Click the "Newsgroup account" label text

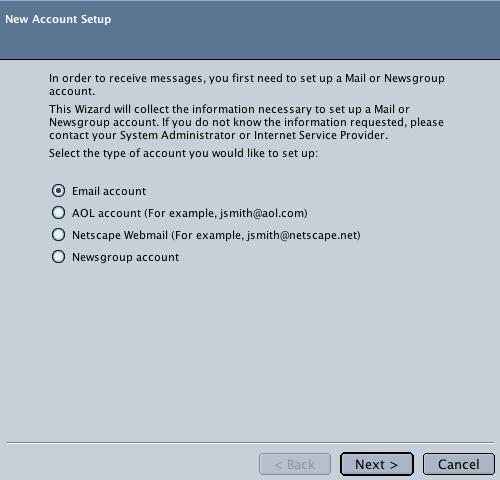tap(125, 257)
